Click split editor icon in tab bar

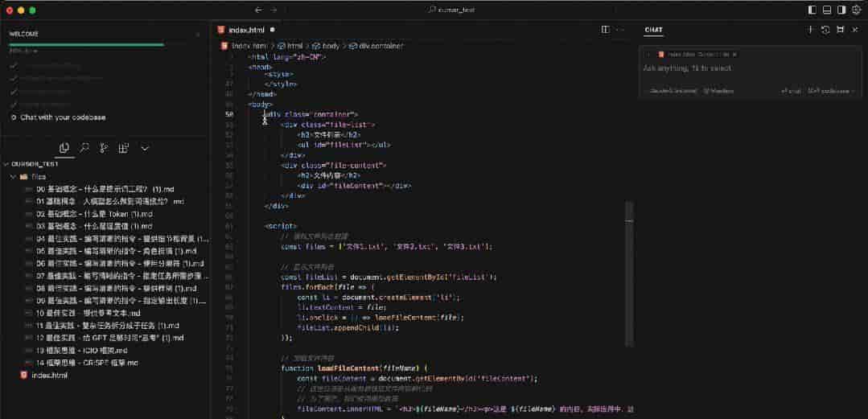[606, 29]
